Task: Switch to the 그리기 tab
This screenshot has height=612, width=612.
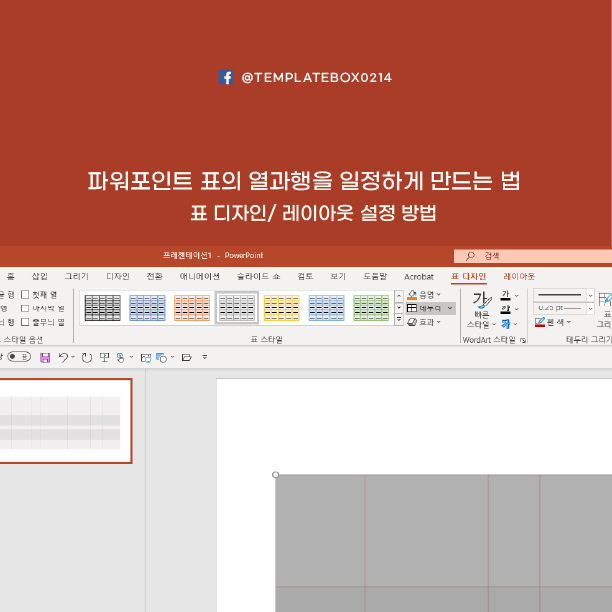Action: [x=76, y=276]
